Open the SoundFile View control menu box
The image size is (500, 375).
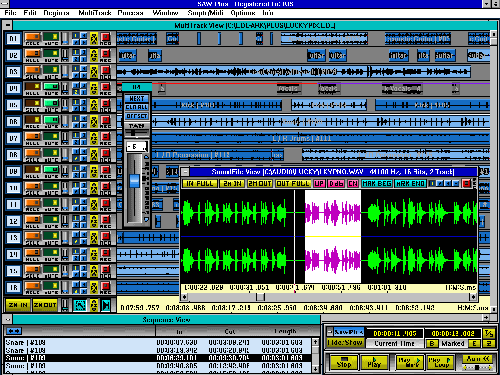pos(185,172)
